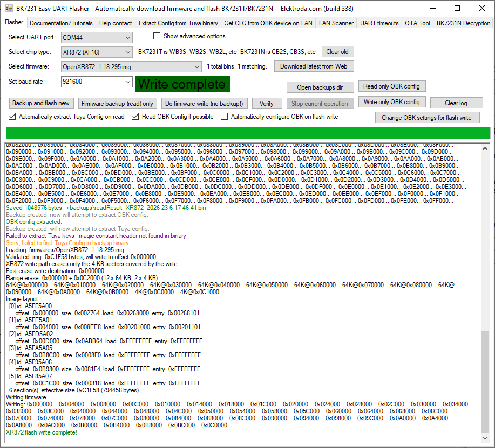This screenshot has width=495, height=448.
Task: Maximize the Flasher window
Action: [x=457, y=8]
